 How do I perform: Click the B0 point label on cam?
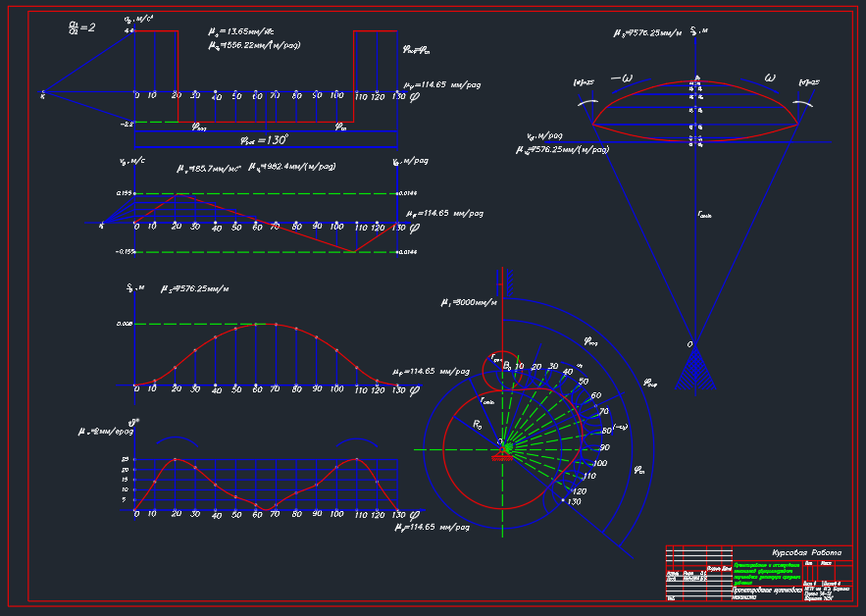tap(507, 366)
